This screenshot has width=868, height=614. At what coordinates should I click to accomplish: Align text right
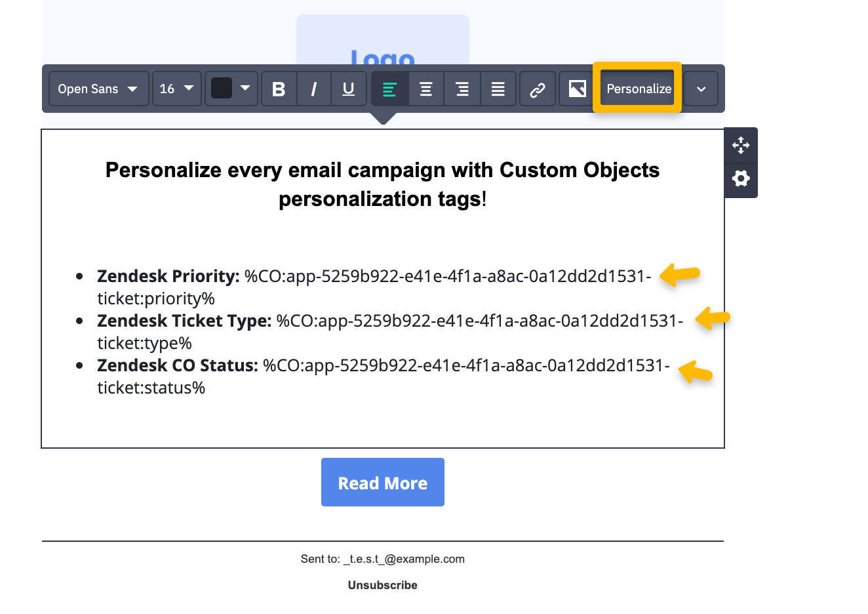click(x=462, y=89)
